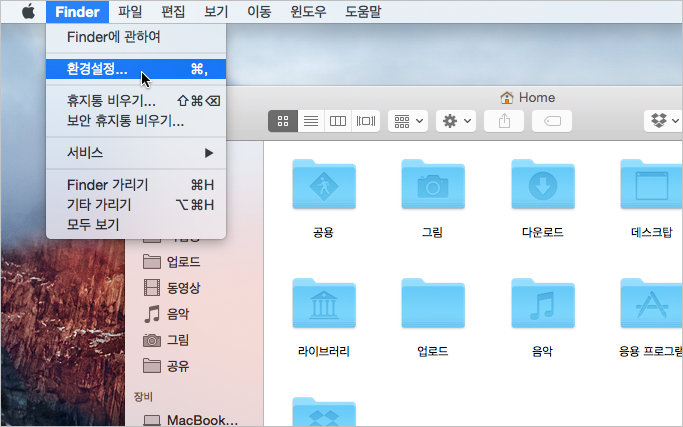
Task: Click the Share toolbar button
Action: pos(504,121)
